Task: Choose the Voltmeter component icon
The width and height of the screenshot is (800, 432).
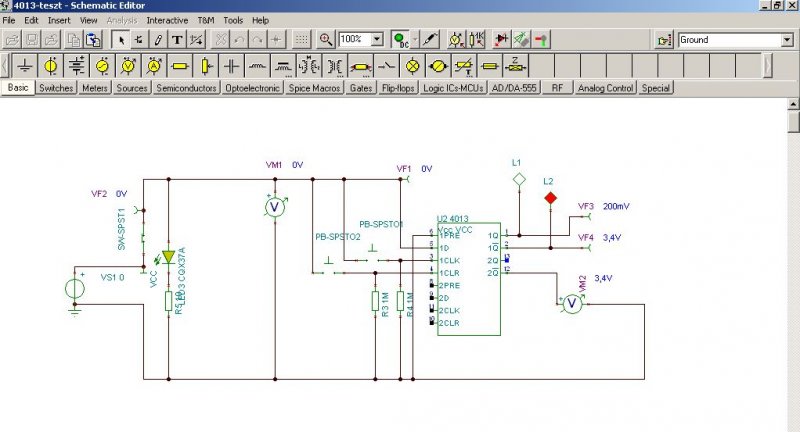Action: 128,66
